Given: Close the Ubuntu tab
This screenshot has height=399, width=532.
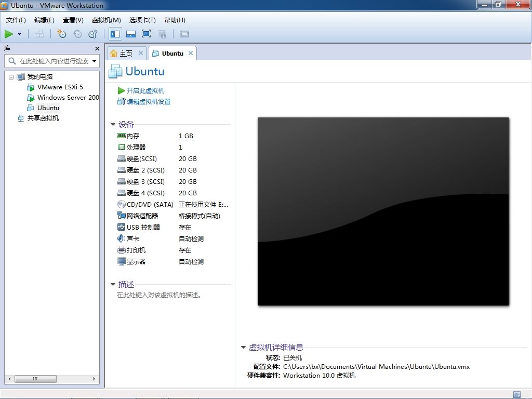Looking at the screenshot, I should 191,53.
